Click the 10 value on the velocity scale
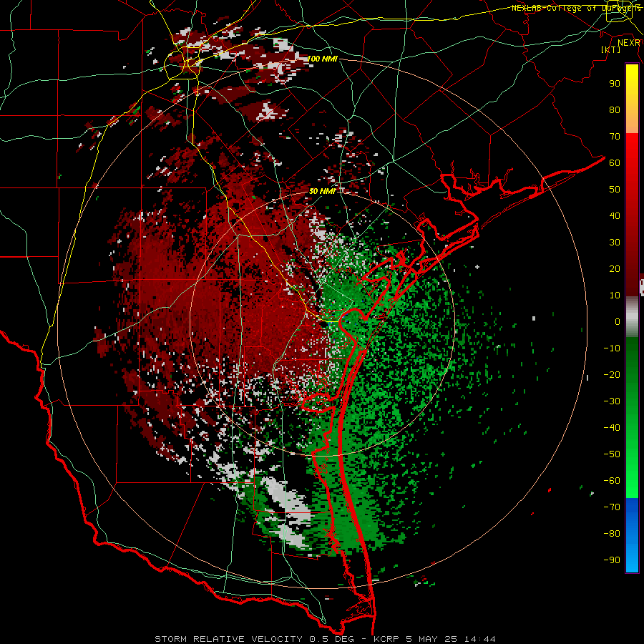This screenshot has width=644, height=644. click(x=615, y=296)
